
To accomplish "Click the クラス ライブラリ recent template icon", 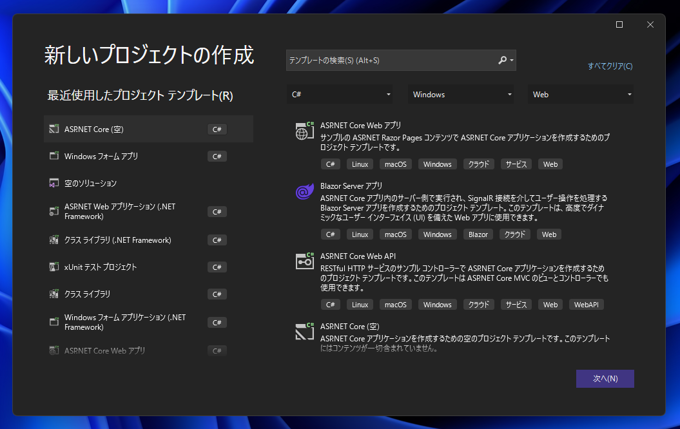I will [54, 294].
